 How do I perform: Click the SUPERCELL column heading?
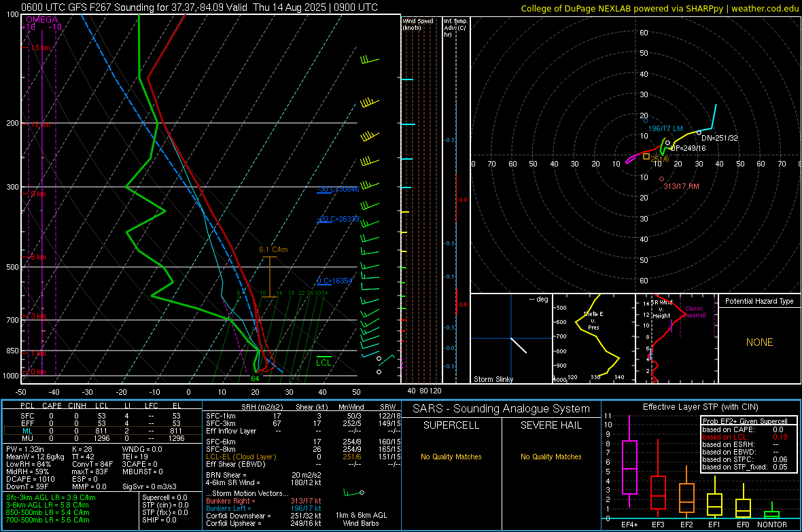451,425
